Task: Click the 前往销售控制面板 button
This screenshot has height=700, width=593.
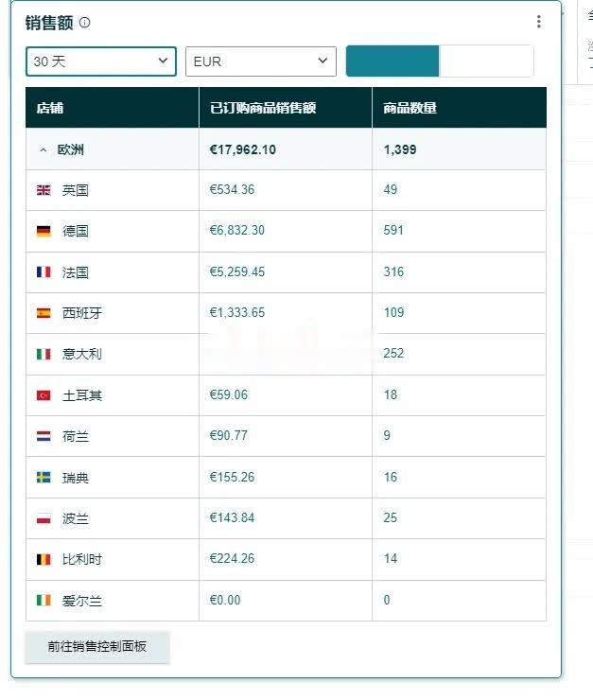Action: pos(96,646)
